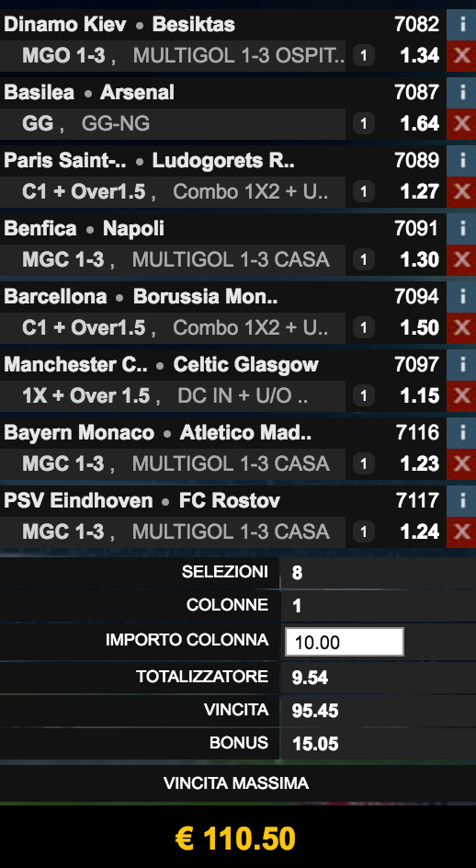
Task: Open info for Bayern Monaco - Atletico match
Action: (461, 433)
